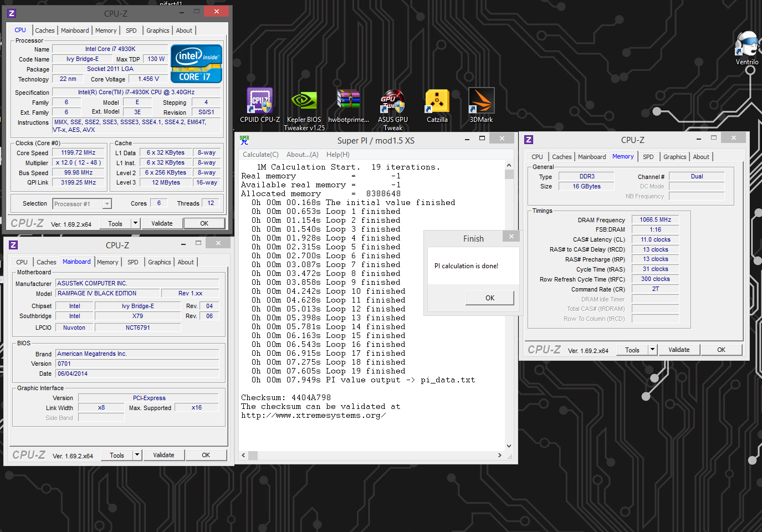Click the BIOS Date value 06/04/2014
This screenshot has height=532, width=762.
[137, 374]
